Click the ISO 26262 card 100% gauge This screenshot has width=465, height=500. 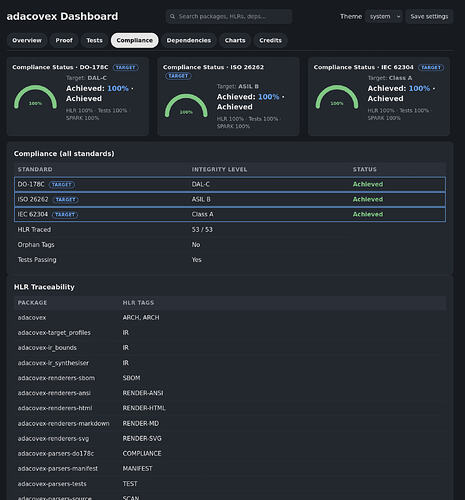tap(186, 106)
